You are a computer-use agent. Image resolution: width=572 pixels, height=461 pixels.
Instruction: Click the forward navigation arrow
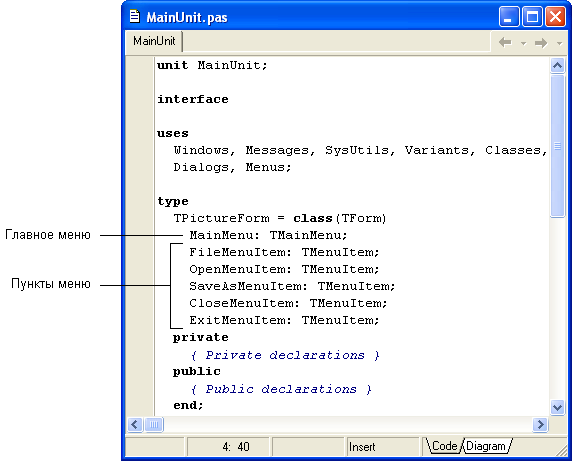(x=541, y=43)
